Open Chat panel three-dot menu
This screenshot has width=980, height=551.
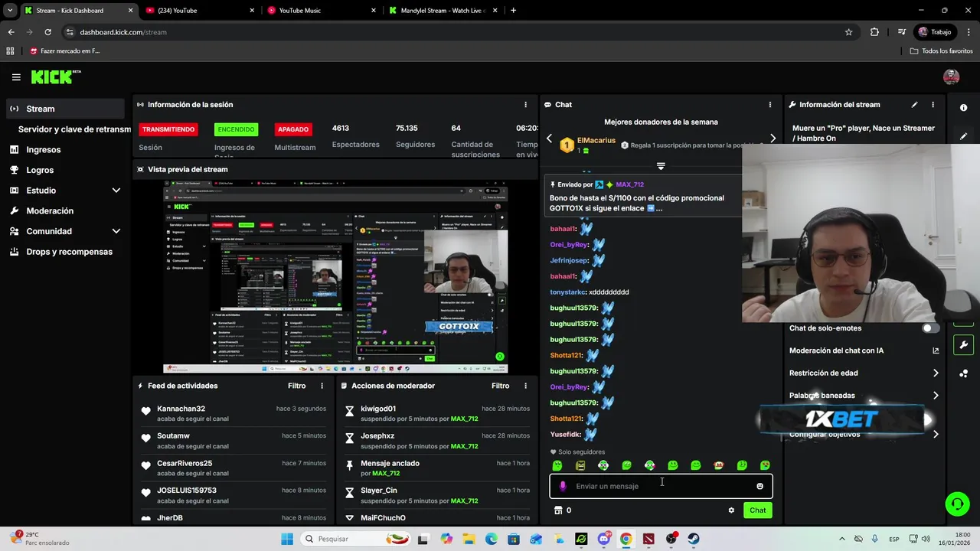coord(770,105)
